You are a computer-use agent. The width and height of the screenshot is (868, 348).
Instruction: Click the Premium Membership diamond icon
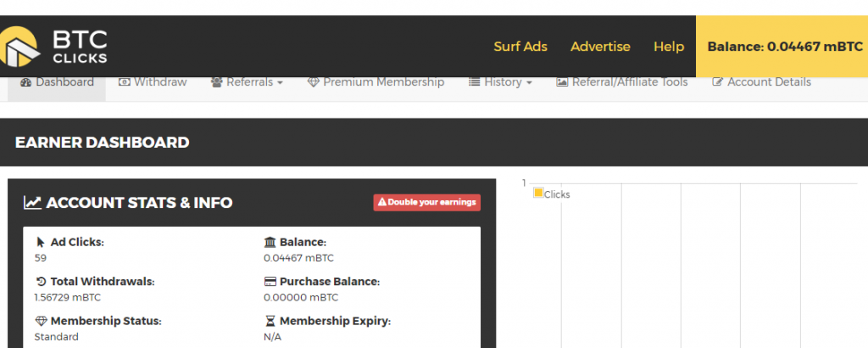(313, 82)
